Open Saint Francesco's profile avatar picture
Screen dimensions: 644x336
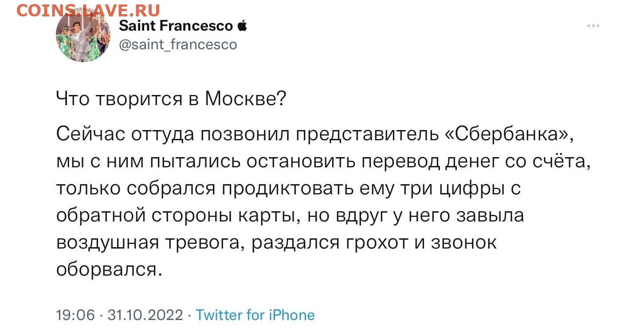pos(83,35)
